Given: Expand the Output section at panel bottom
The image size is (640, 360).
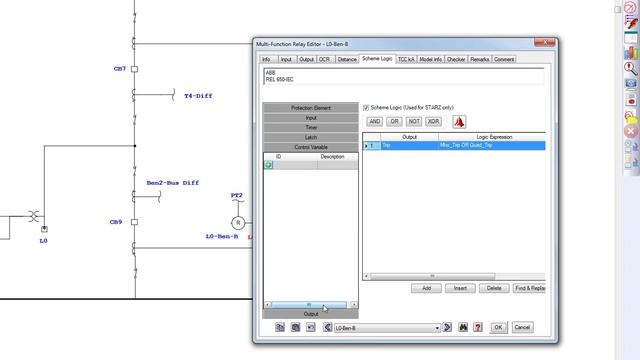Looking at the screenshot, I should point(311,314).
